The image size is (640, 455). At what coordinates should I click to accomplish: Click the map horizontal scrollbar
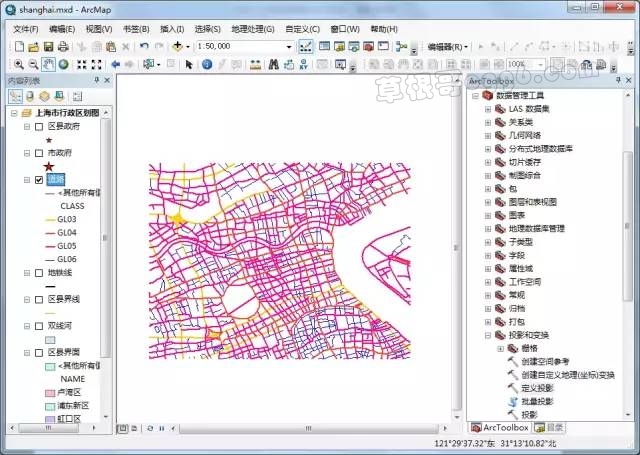(309, 428)
